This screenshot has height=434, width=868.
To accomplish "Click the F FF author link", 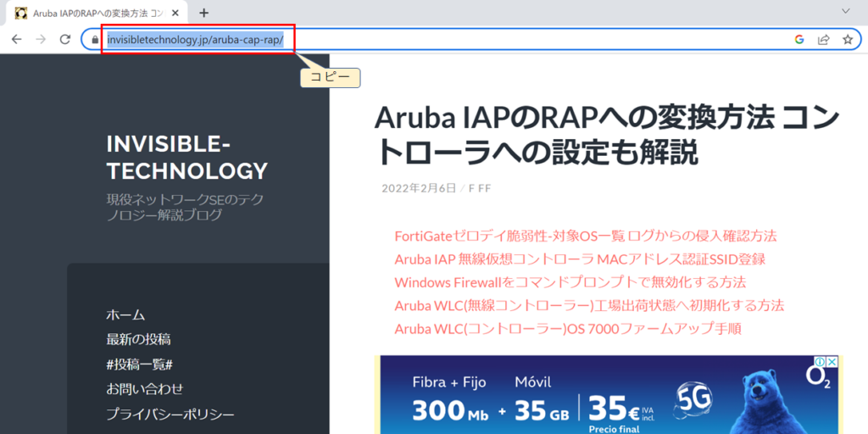I will 480,188.
